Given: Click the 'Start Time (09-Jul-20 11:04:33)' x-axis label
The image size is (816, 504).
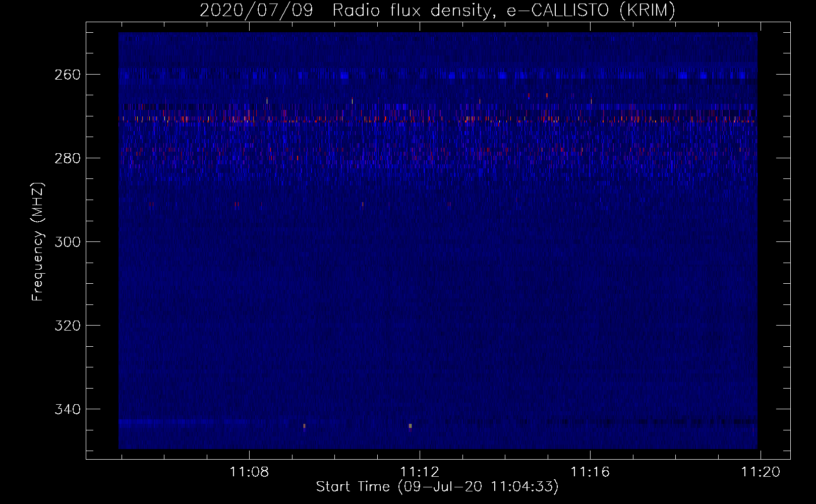Looking at the screenshot, I should (437, 487).
